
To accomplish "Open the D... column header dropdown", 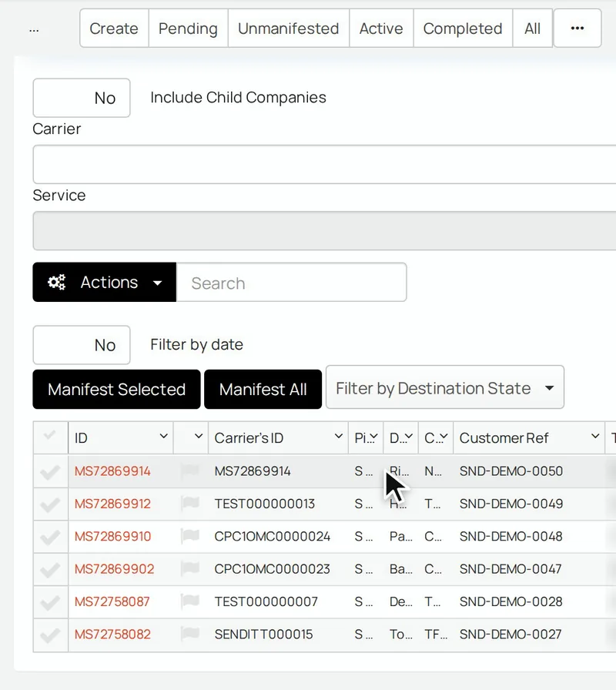I will [409, 436].
